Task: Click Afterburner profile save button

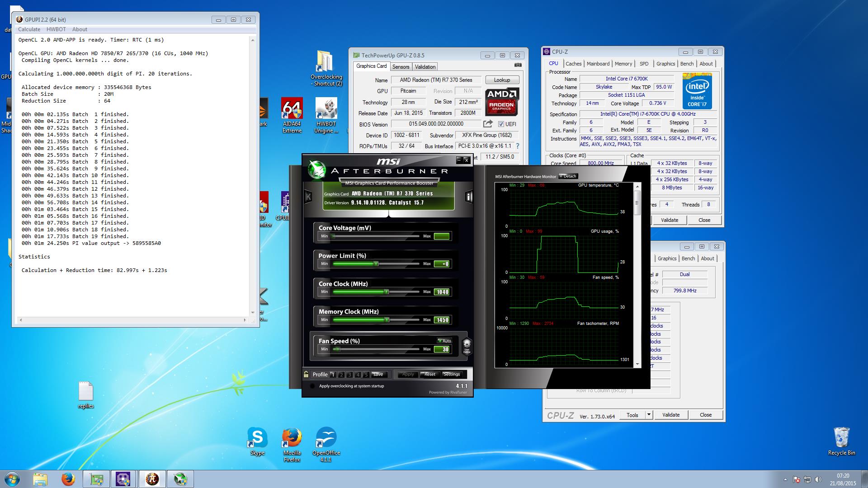Action: tap(378, 374)
